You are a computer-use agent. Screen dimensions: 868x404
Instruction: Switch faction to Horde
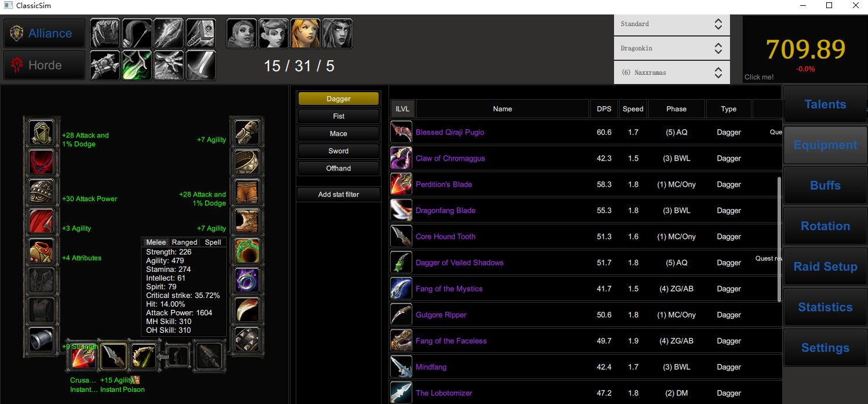(45, 65)
